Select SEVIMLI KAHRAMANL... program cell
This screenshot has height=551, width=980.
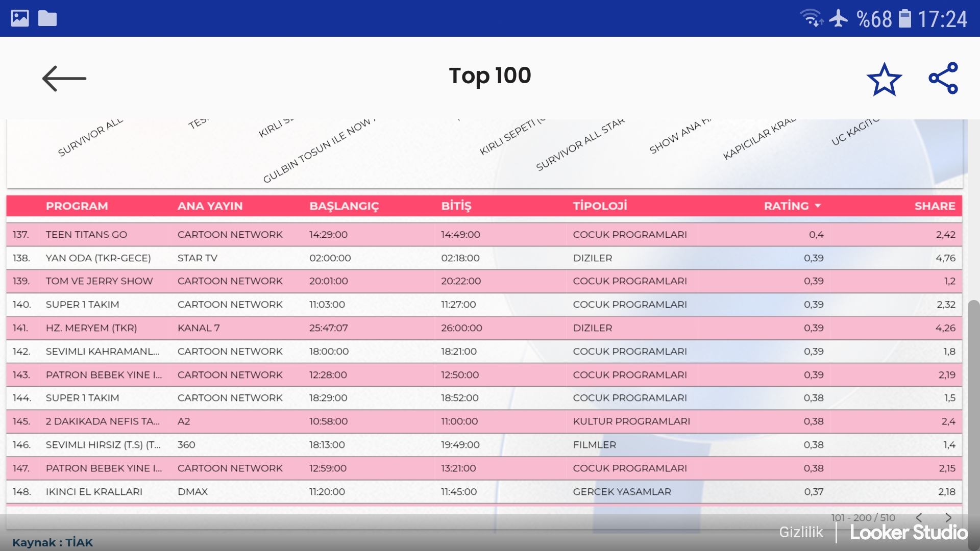coord(103,352)
